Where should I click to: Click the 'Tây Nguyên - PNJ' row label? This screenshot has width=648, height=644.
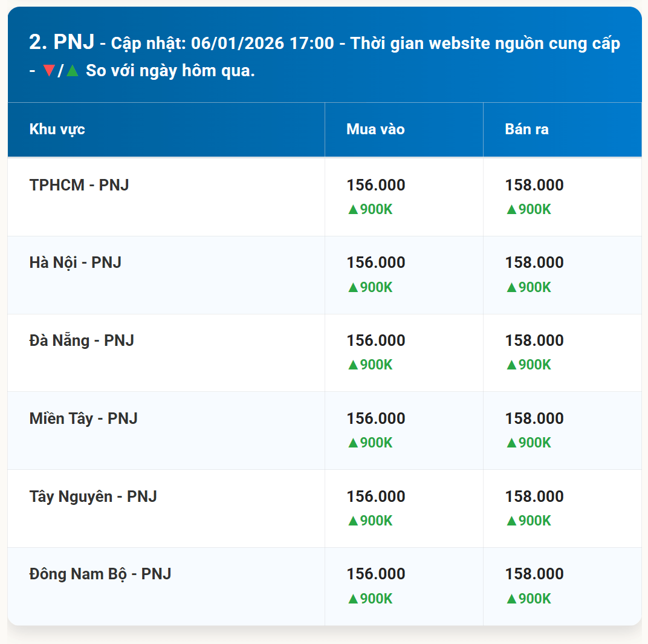[x=93, y=496]
